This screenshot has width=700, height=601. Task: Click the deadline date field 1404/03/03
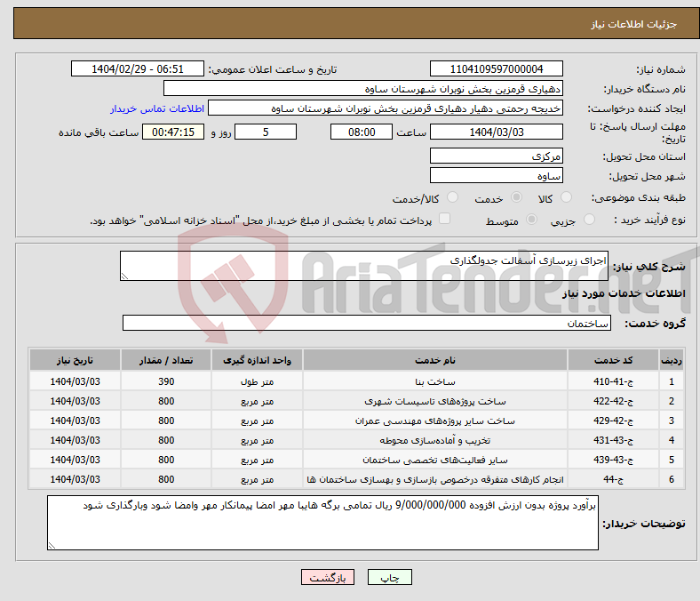tap(496, 132)
